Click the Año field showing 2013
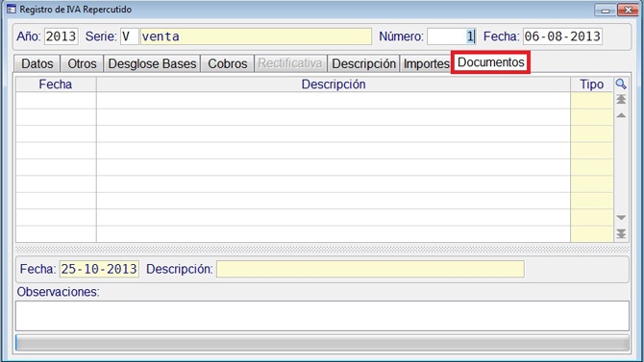Image resolution: width=644 pixels, height=362 pixels. point(62,36)
